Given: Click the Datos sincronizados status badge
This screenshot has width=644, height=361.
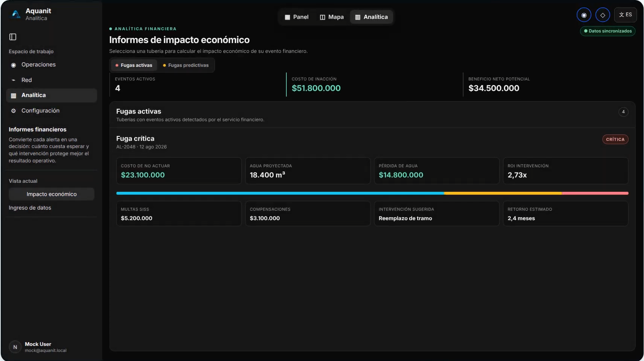Looking at the screenshot, I should point(608,31).
